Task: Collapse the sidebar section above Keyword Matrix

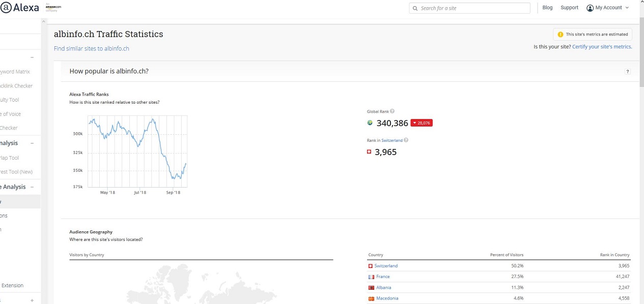Action: (x=32, y=57)
